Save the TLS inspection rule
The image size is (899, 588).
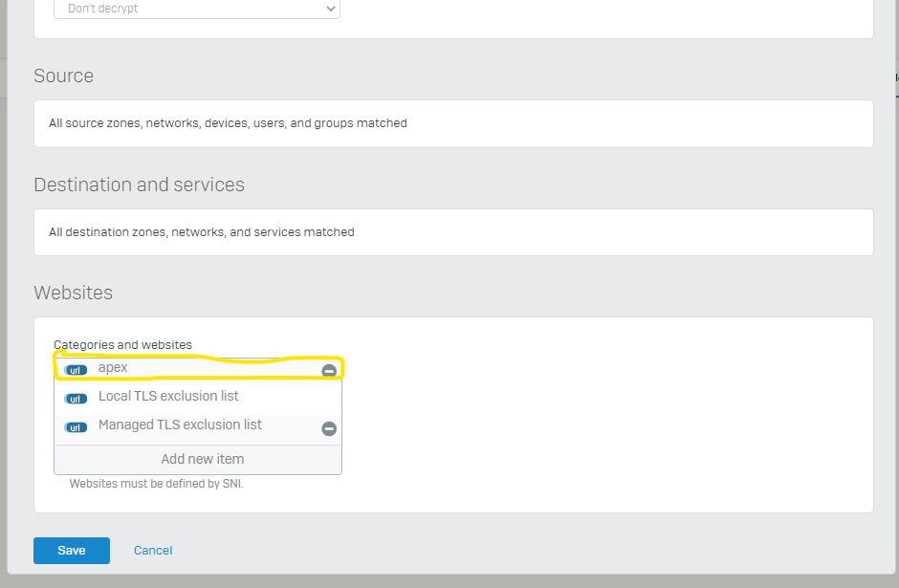[x=72, y=550]
